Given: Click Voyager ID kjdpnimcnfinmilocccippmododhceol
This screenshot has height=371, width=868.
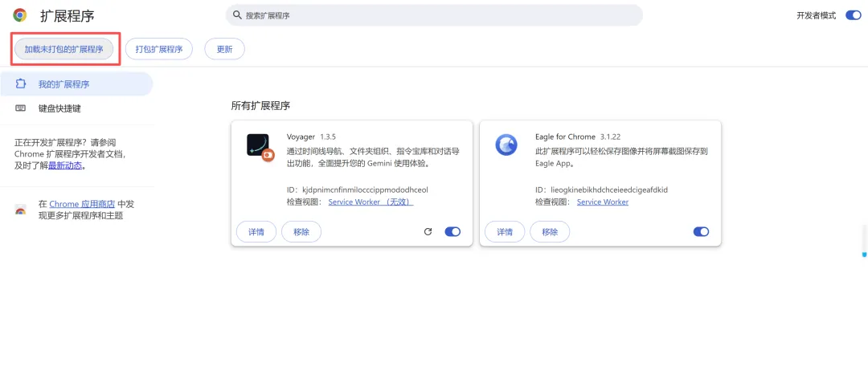Looking at the screenshot, I should click(366, 190).
